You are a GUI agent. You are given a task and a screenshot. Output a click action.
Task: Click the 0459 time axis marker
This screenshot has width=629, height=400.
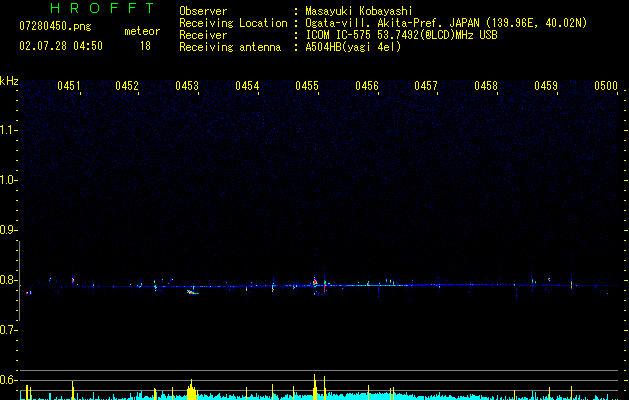tap(546, 86)
